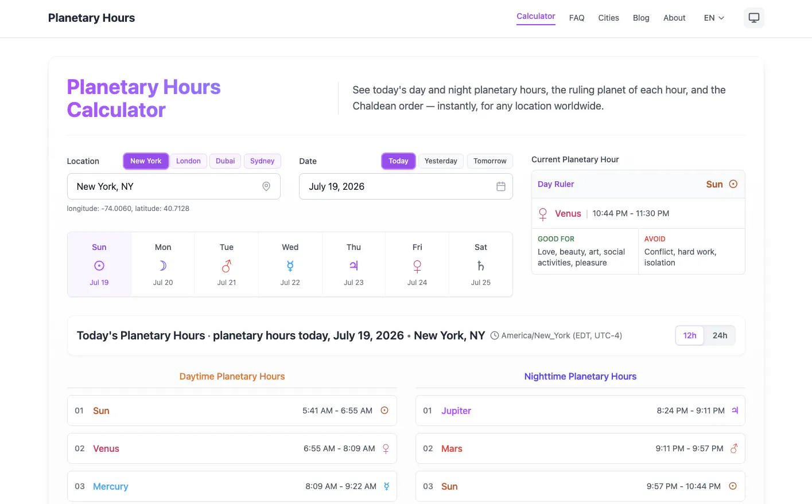Viewport: 812px width, 504px height.
Task: Click the Daytime Planetary Hours heading
Action: 232,376
